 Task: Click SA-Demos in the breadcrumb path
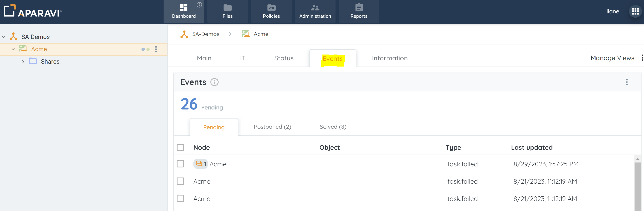pyautogui.click(x=205, y=34)
